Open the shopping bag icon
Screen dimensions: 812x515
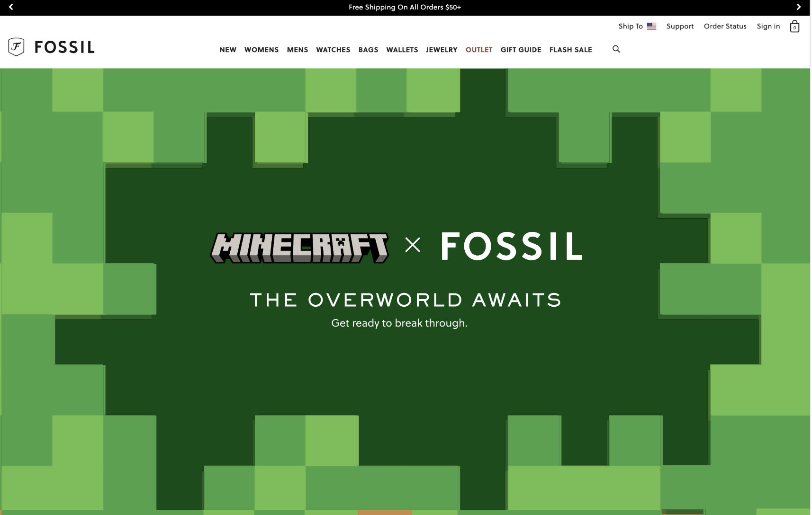pos(794,27)
